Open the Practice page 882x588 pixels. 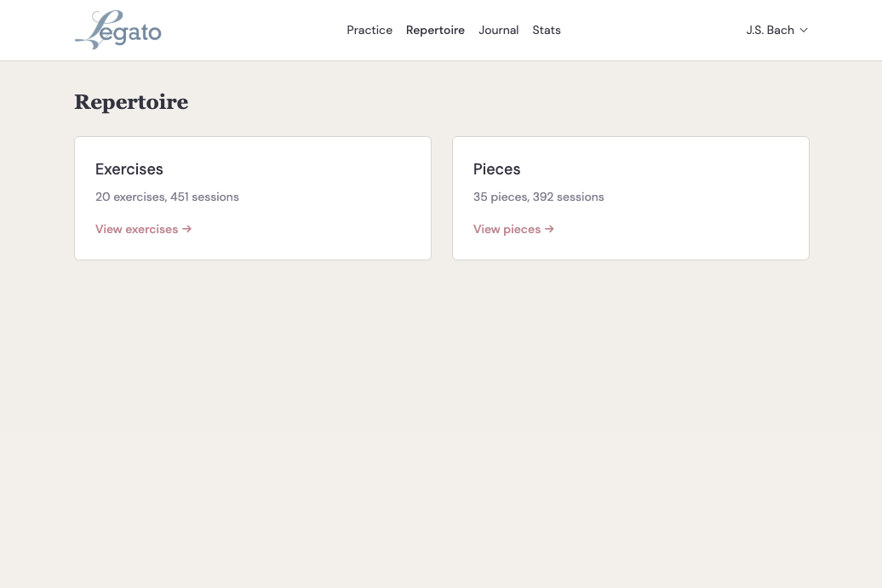369,30
